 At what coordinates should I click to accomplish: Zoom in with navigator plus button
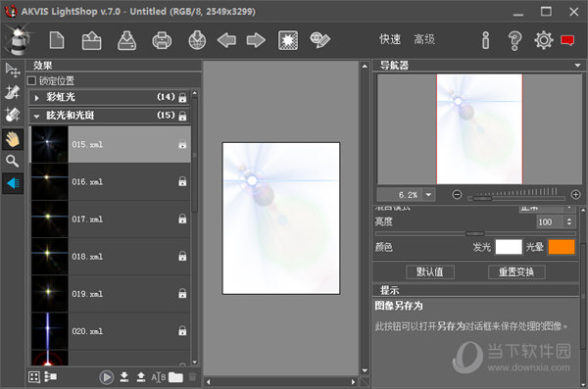click(575, 195)
